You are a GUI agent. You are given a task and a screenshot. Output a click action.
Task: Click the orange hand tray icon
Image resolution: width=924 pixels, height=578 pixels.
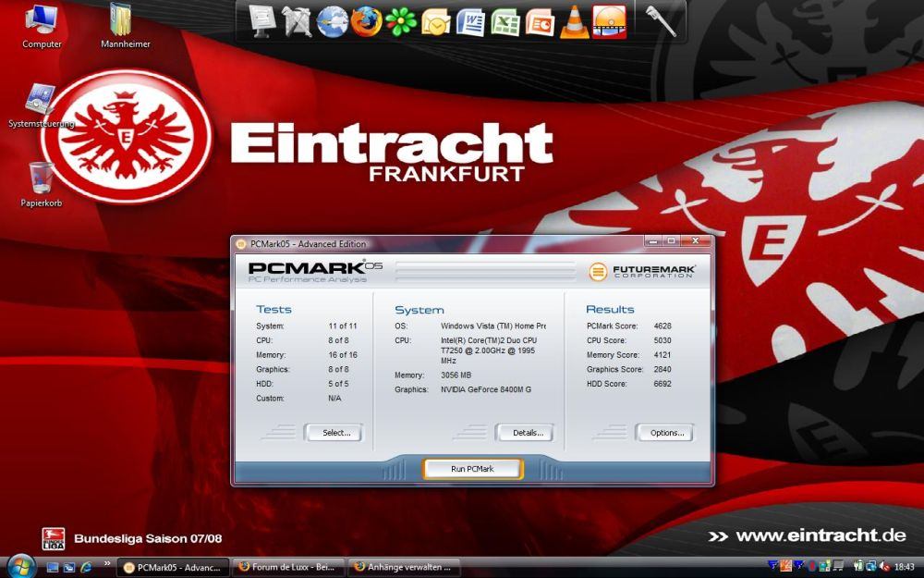click(785, 566)
